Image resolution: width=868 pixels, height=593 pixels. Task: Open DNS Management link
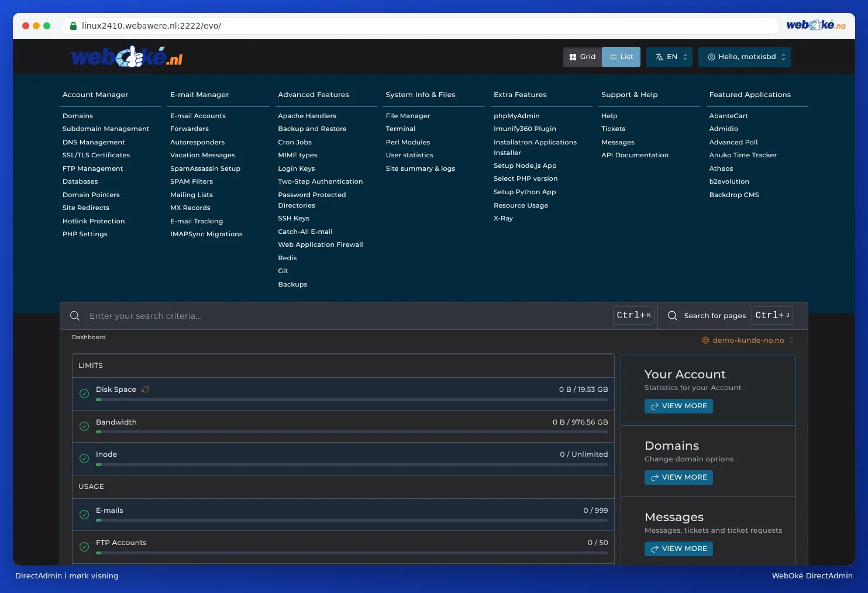[x=94, y=142]
